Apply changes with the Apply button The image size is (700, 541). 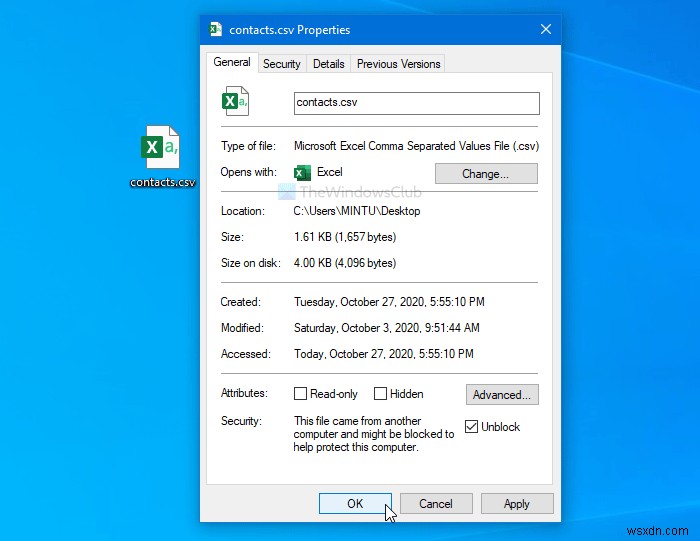click(516, 504)
